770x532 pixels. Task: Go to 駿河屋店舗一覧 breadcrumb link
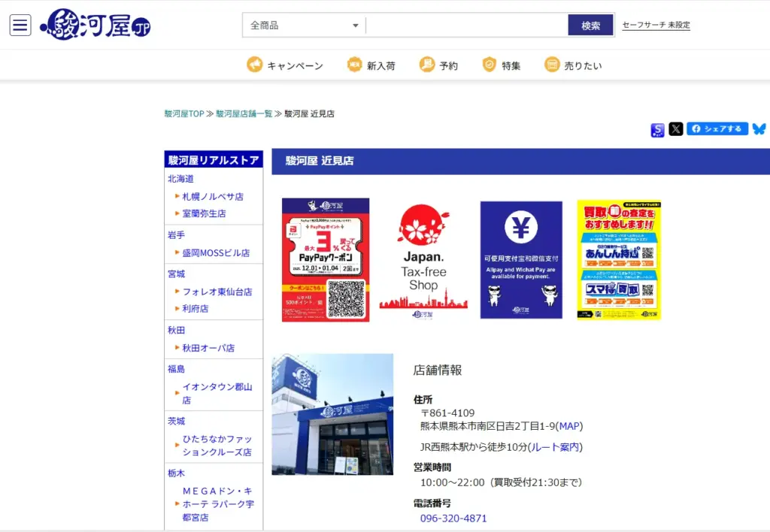pyautogui.click(x=244, y=114)
